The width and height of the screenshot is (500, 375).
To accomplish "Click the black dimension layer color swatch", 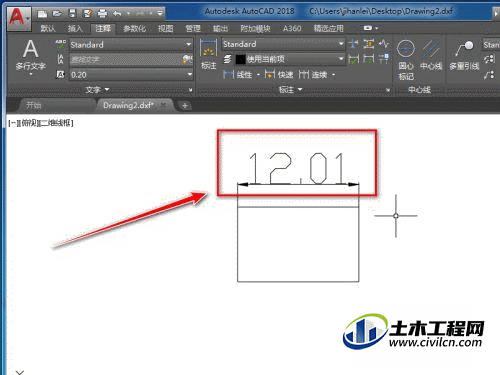I will click(x=240, y=59).
